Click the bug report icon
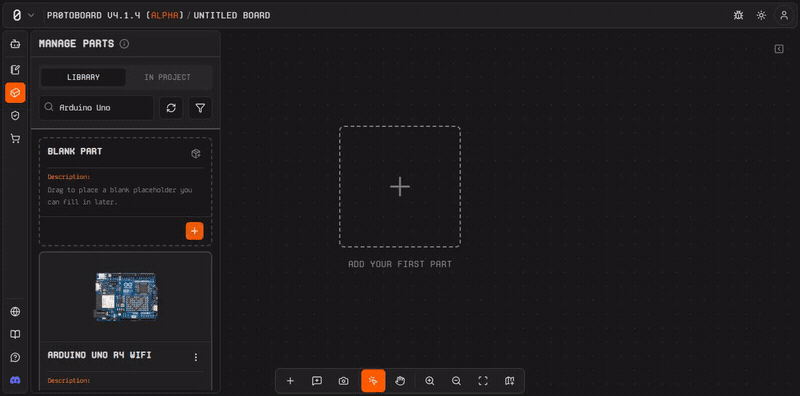 pyautogui.click(x=738, y=15)
